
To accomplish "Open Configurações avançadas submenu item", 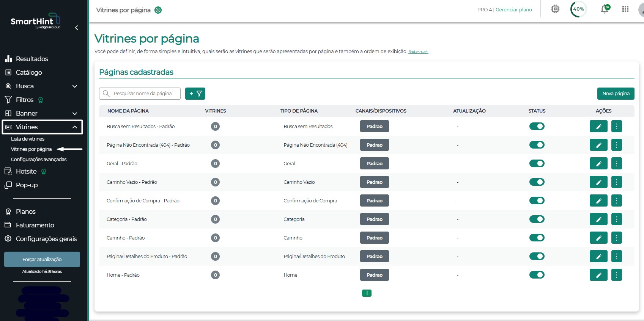I will click(39, 160).
